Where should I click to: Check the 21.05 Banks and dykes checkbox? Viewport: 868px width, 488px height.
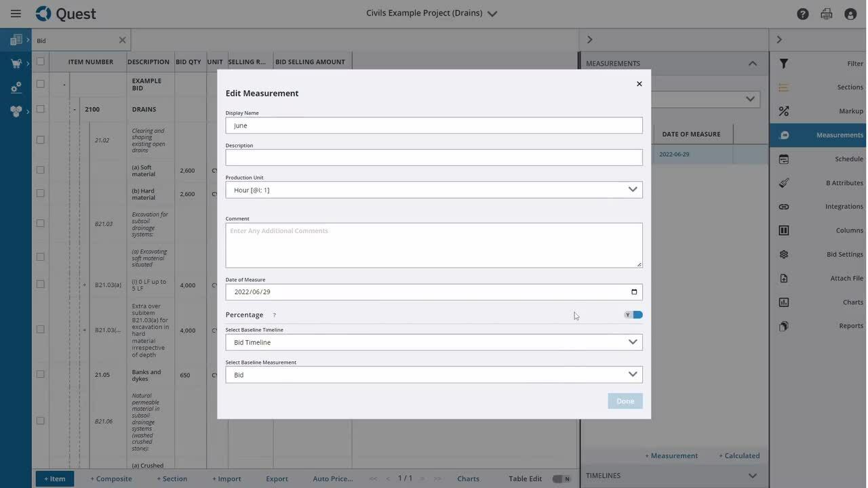click(x=40, y=375)
